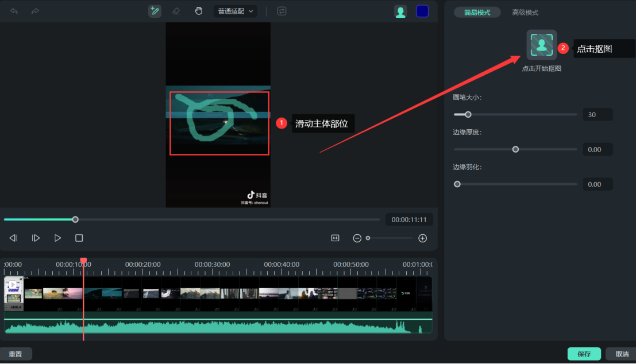This screenshot has height=364, width=636.
Task: Click the 点击开始抠图 cutout icon
Action: click(541, 44)
